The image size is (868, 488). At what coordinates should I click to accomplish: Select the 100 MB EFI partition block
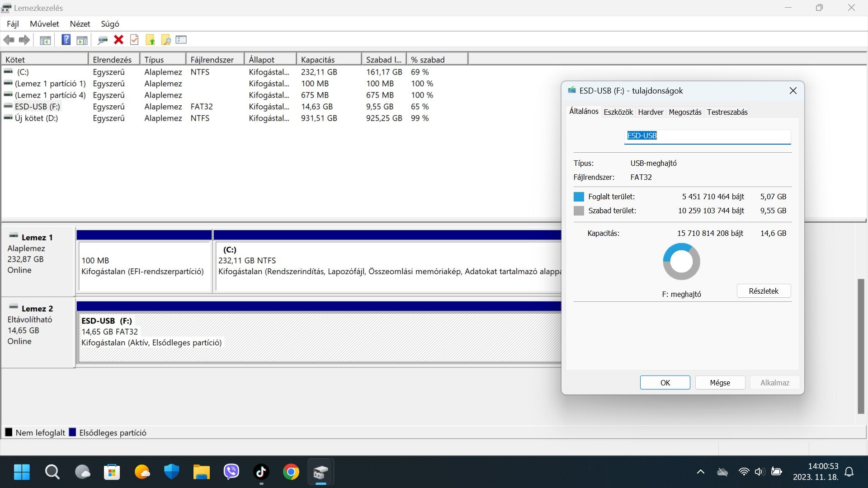145,267
